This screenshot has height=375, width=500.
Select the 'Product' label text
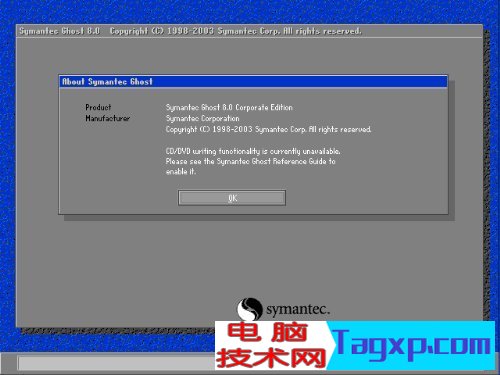(x=98, y=107)
